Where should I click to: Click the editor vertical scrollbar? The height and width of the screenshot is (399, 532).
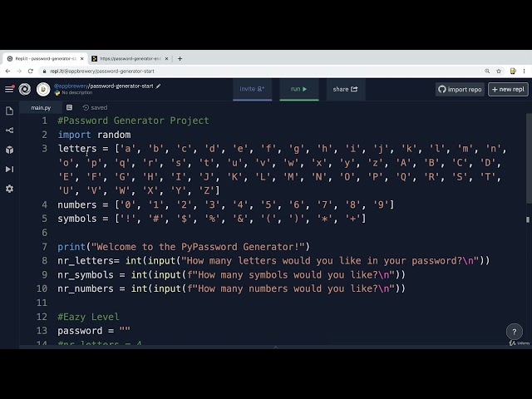tap(529, 159)
